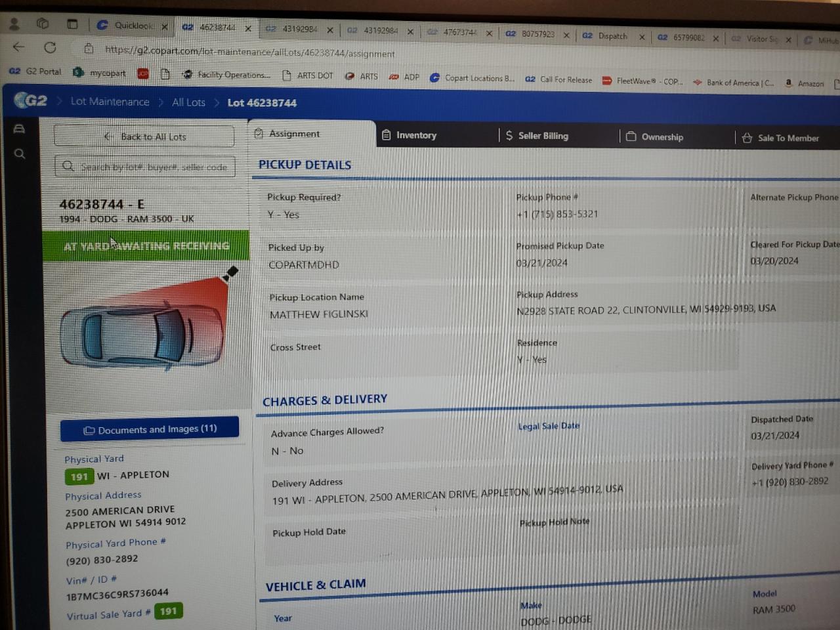Click the G2 logo in header

coord(31,100)
